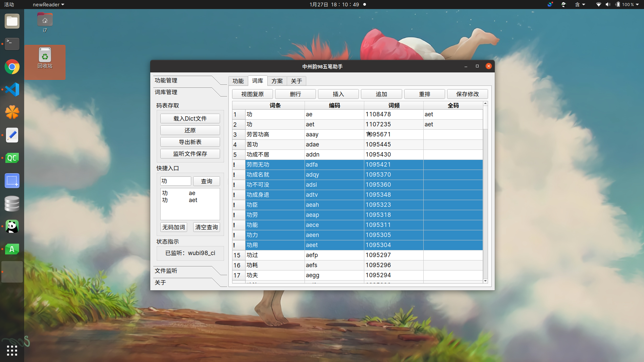Open the newReader app menu dropdown

point(48,5)
